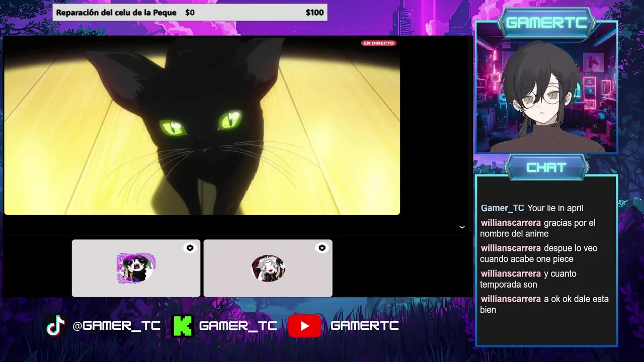Expand the chevron below the video player
Viewport: 644px width, 362px height.
tap(462, 227)
